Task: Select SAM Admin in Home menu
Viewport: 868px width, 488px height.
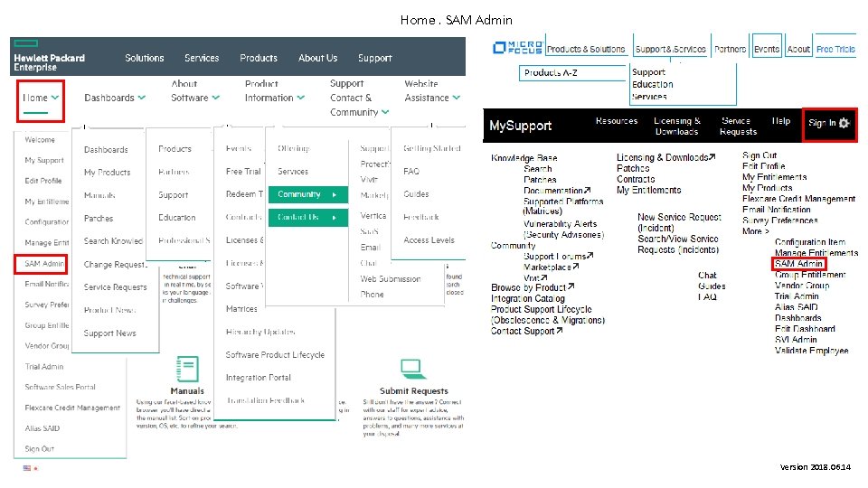Action: tap(44, 264)
